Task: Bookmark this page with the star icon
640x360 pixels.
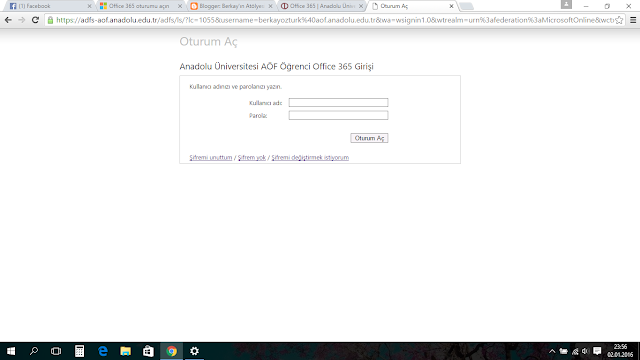Action: (x=619, y=20)
